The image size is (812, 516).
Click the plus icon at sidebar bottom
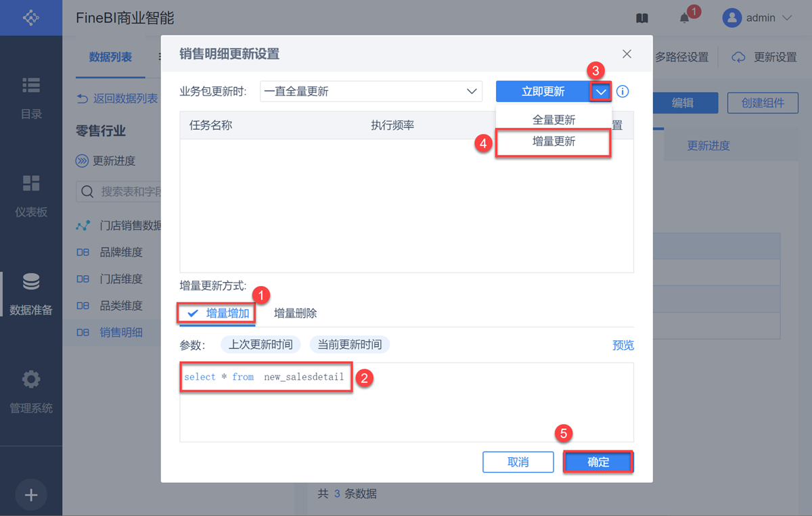tap(31, 495)
